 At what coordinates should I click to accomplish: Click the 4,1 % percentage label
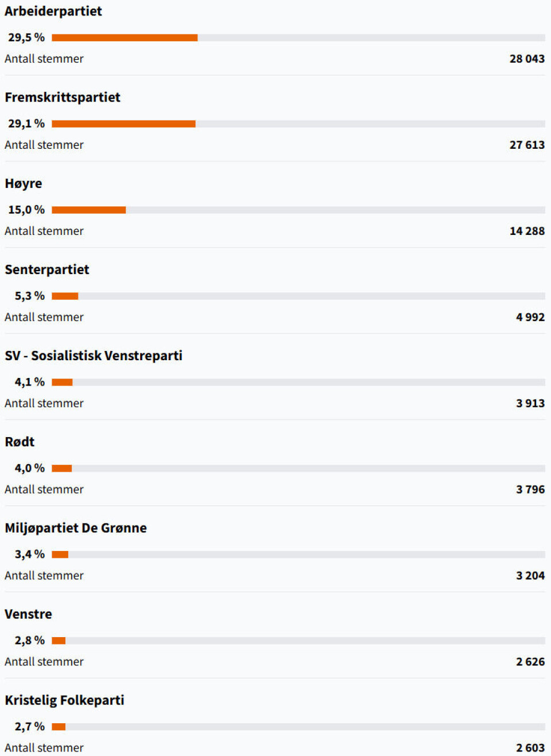(30, 382)
